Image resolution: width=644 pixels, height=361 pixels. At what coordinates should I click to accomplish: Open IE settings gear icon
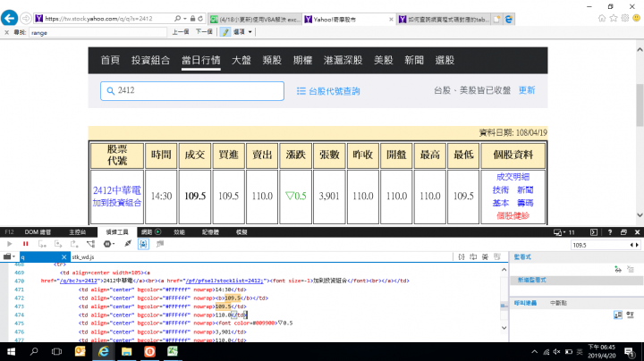pos(624,18)
